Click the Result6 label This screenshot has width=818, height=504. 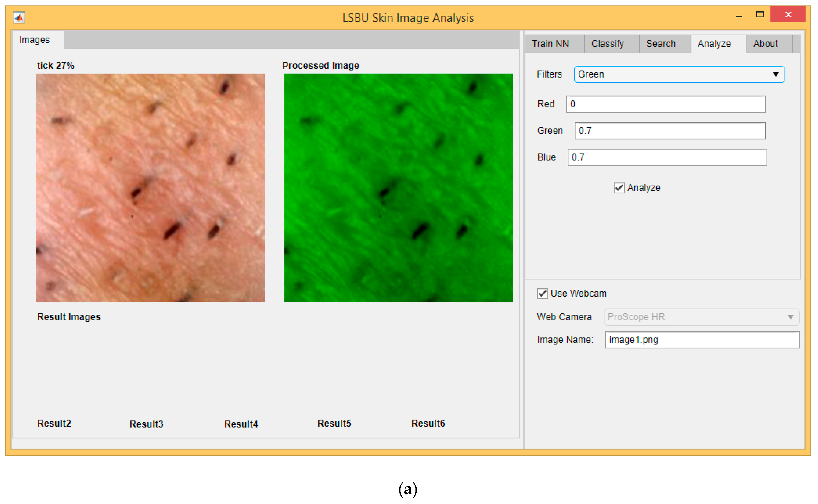[428, 423]
